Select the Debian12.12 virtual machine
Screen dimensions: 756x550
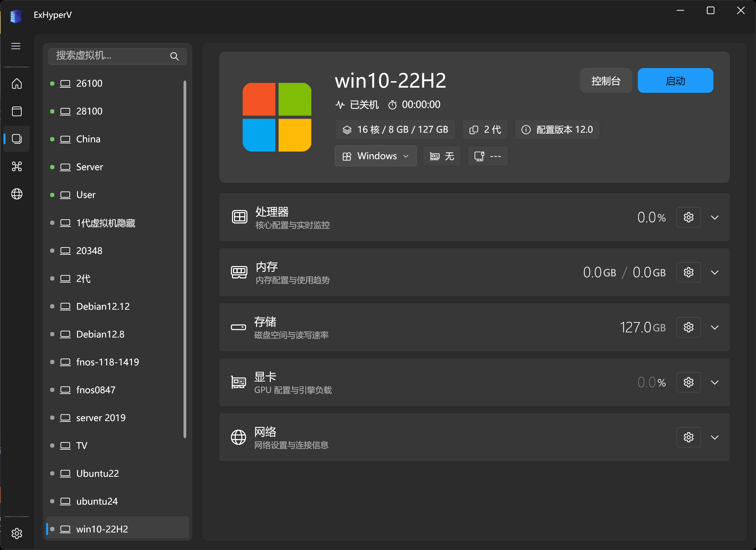point(103,306)
